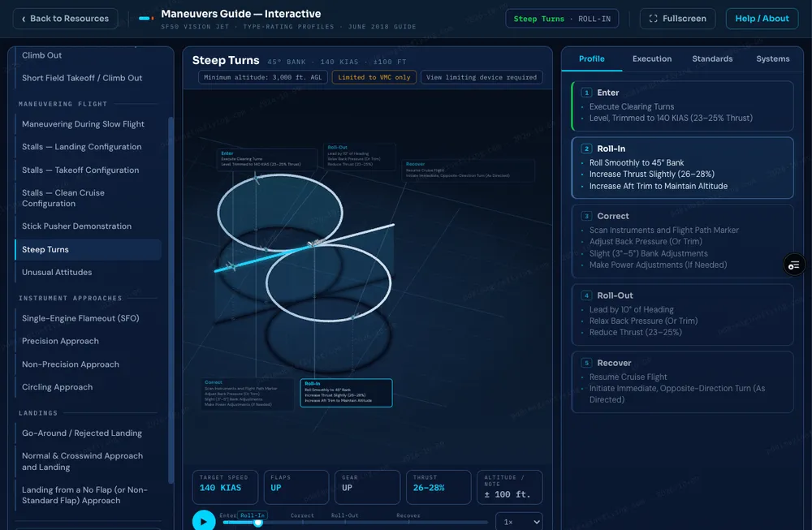Jump to the Correct marker on the timeline

click(x=302, y=515)
